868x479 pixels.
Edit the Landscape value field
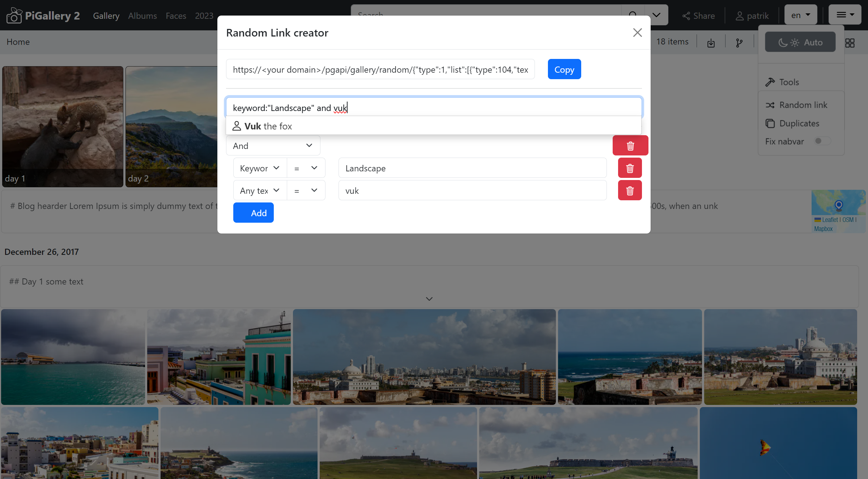pos(472,168)
